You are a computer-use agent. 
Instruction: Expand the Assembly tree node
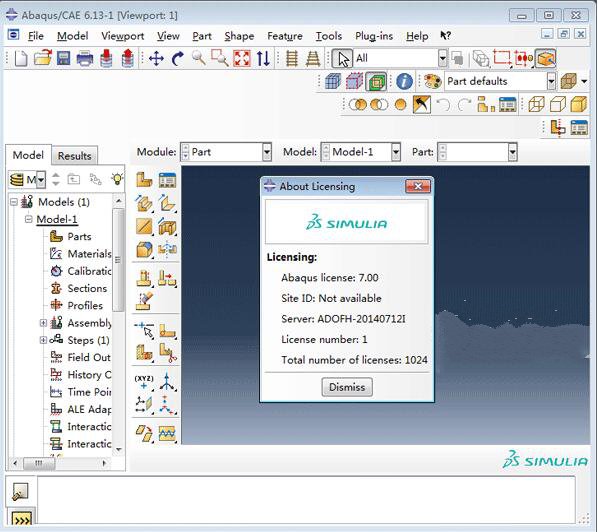[x=43, y=323]
